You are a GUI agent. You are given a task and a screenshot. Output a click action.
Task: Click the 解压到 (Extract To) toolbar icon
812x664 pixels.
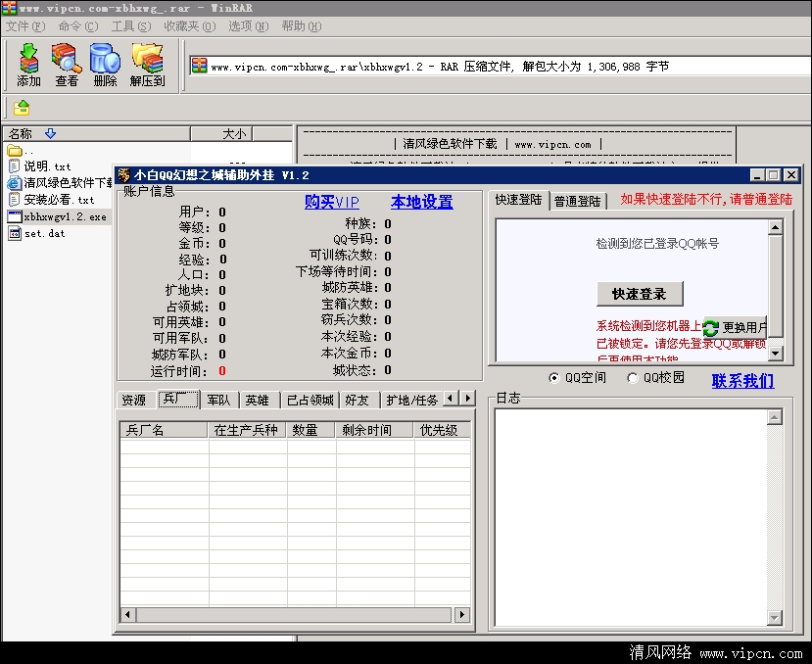[x=147, y=65]
